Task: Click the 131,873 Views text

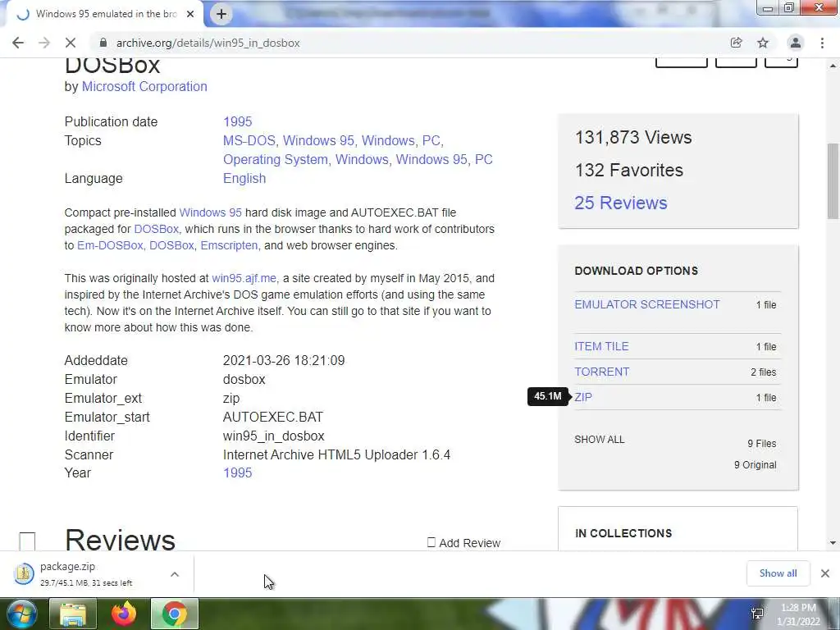Action: pyautogui.click(x=633, y=137)
